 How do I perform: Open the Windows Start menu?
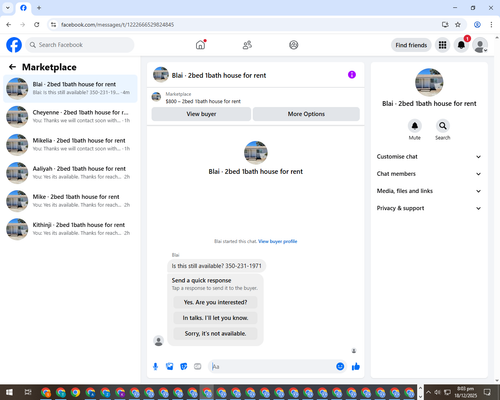(9, 392)
